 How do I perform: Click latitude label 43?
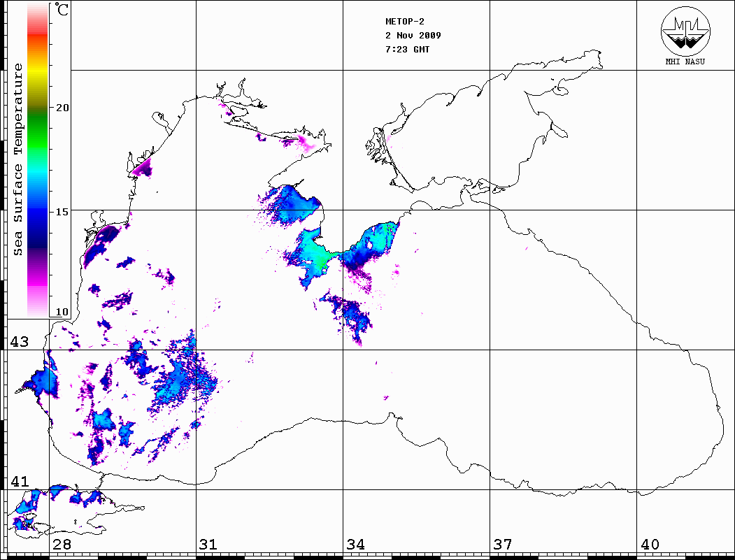pos(19,342)
